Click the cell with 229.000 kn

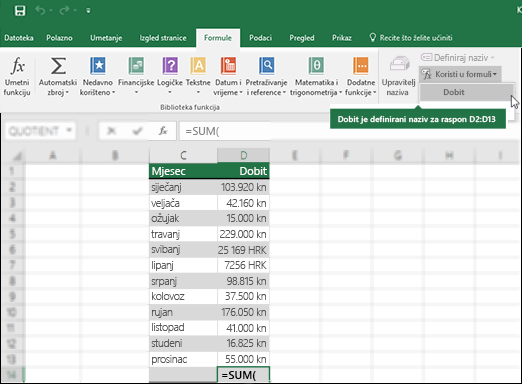pyautogui.click(x=243, y=234)
